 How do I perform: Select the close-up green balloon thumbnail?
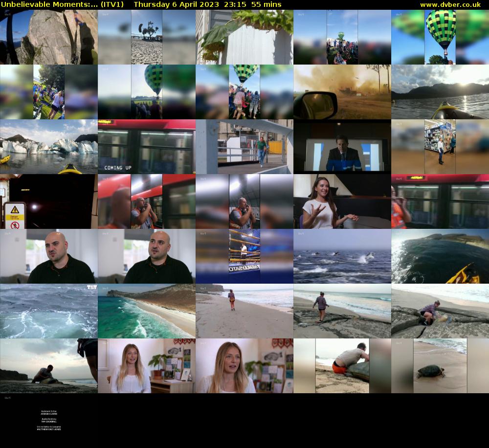coord(440,37)
